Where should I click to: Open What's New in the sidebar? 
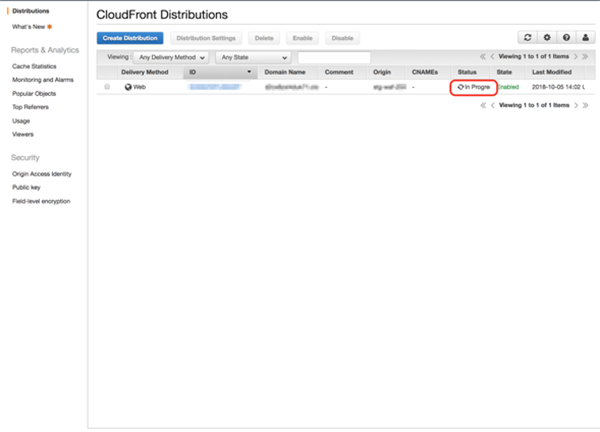pos(29,27)
